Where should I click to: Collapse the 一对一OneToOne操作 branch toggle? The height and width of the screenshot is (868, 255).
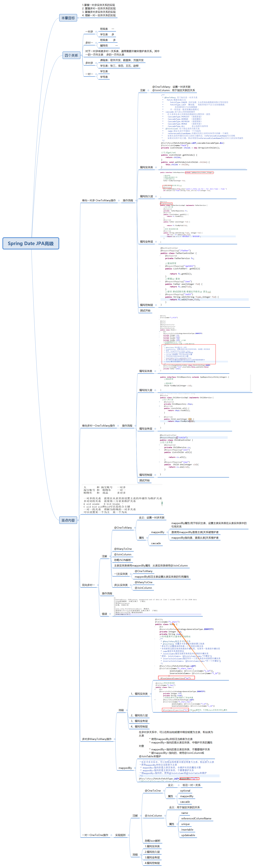(x=112, y=835)
